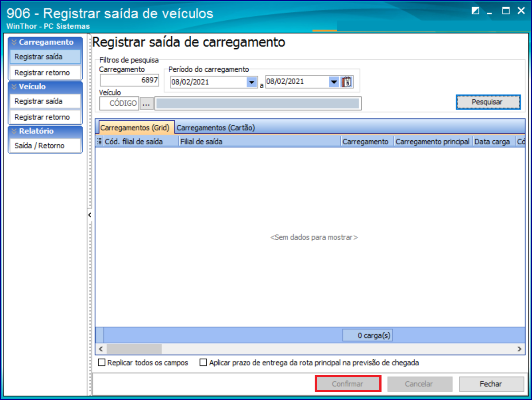Switch to Carregamentos (Cartão) tab

click(x=216, y=127)
